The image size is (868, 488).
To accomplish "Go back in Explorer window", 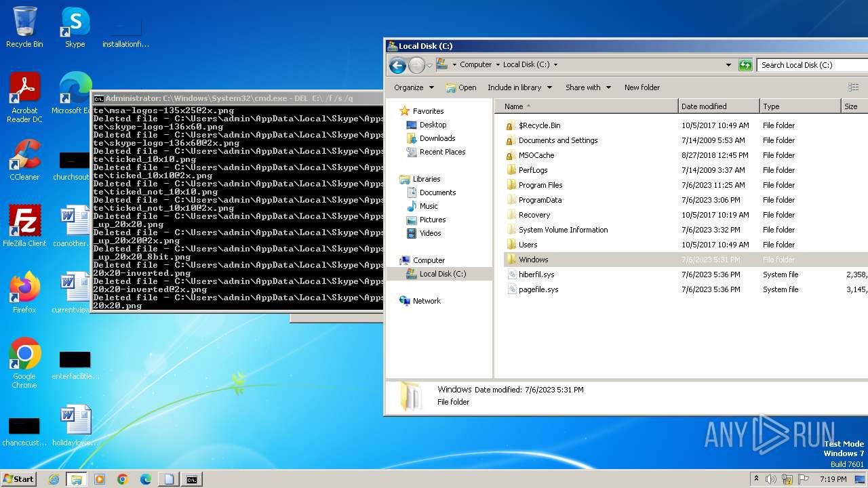I will click(398, 65).
